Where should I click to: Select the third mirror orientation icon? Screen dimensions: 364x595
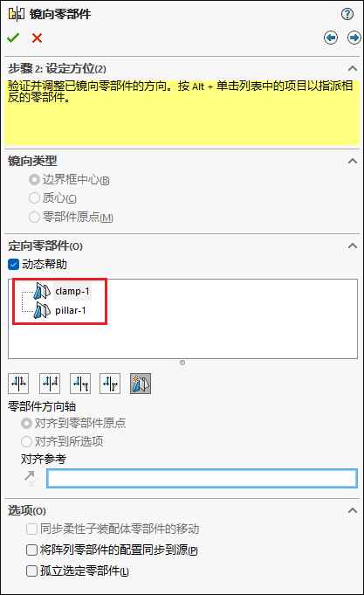coord(80,384)
